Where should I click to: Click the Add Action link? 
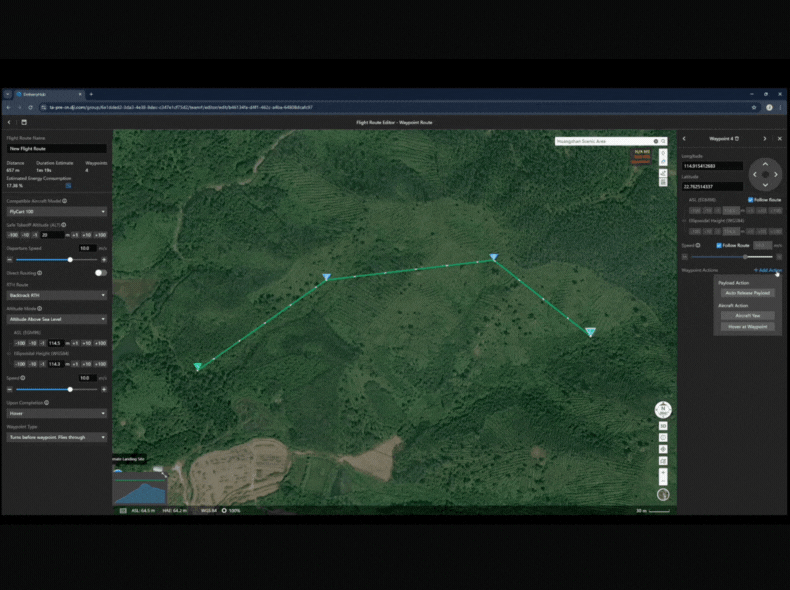click(768, 271)
